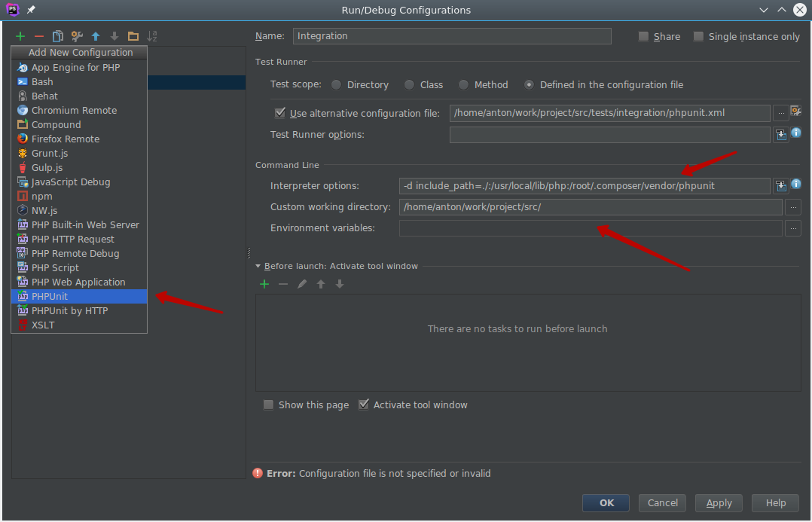Choose Behat configuration type
Image resolution: width=812 pixels, height=522 pixels.
79,96
